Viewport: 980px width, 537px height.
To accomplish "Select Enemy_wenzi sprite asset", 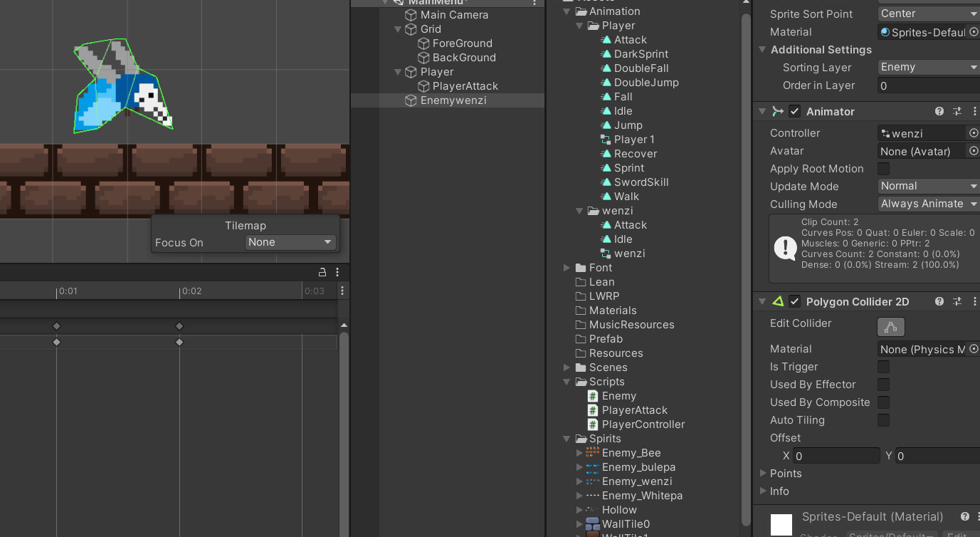I will pyautogui.click(x=629, y=481).
